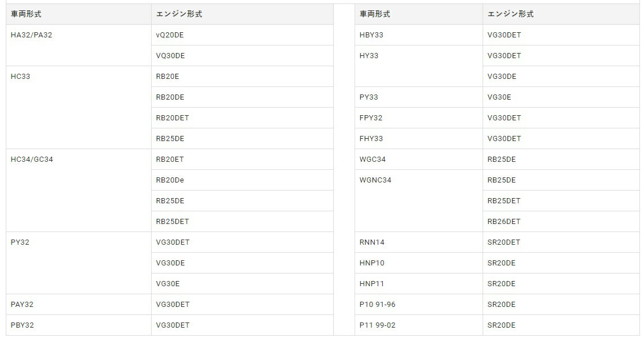
Task: Select the WGNC34 vehicle model cell
Action: [x=375, y=180]
